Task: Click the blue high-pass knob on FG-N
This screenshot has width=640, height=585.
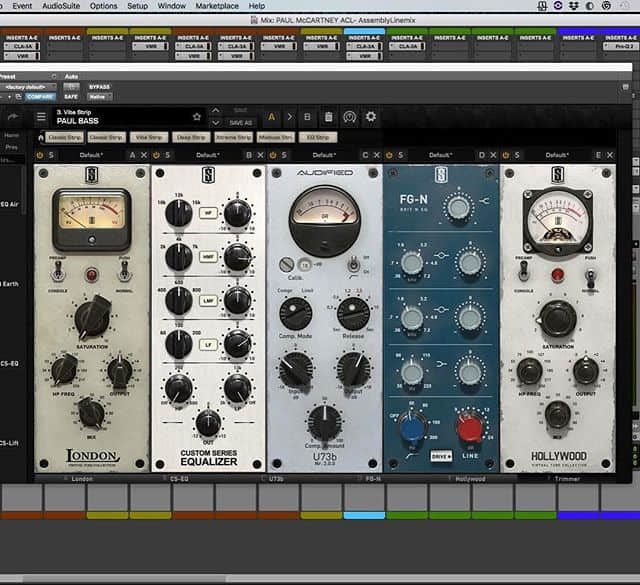Action: (412, 429)
